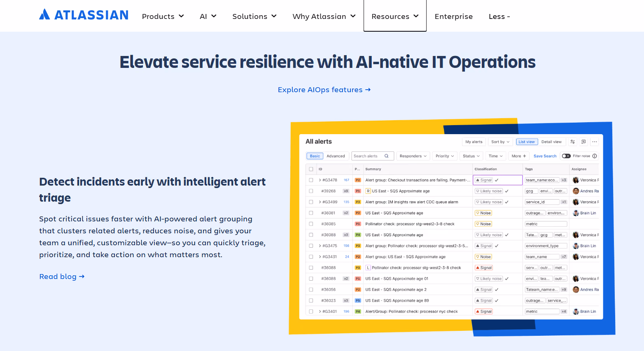Click the Signal classification badge for #G3478
Image resolution: width=644 pixels, height=351 pixels.
(x=484, y=180)
